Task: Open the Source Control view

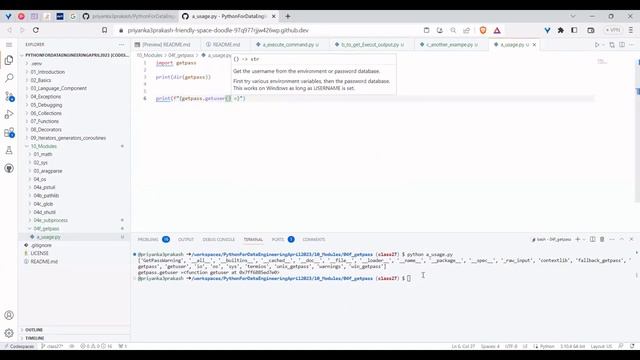Action: 9,96
